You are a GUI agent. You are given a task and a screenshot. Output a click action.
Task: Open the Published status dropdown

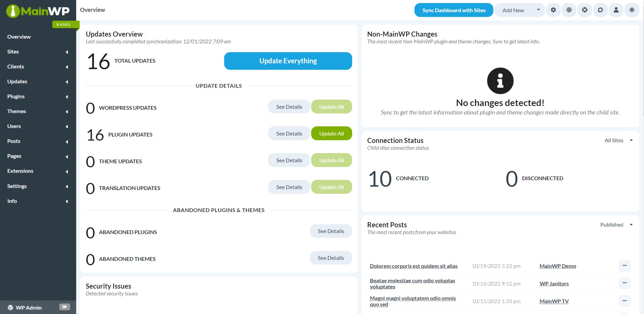coord(616,225)
